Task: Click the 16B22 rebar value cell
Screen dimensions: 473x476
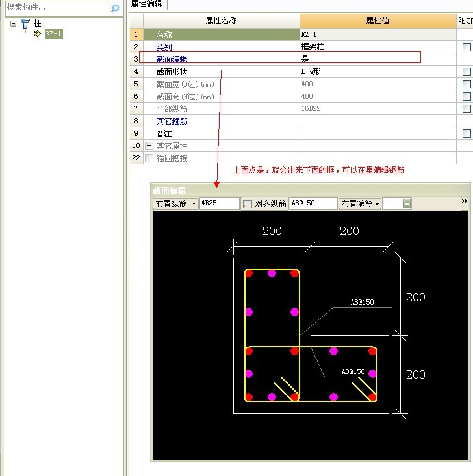Action: click(x=377, y=108)
